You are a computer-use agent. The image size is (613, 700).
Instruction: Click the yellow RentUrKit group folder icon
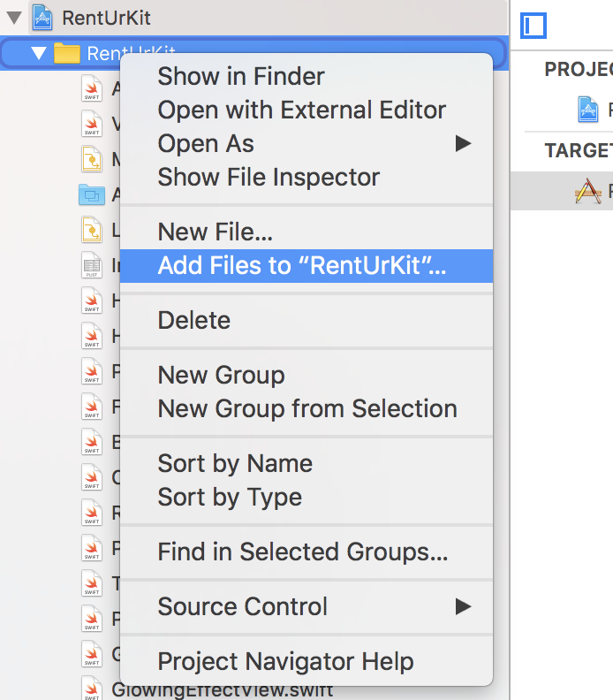67,54
